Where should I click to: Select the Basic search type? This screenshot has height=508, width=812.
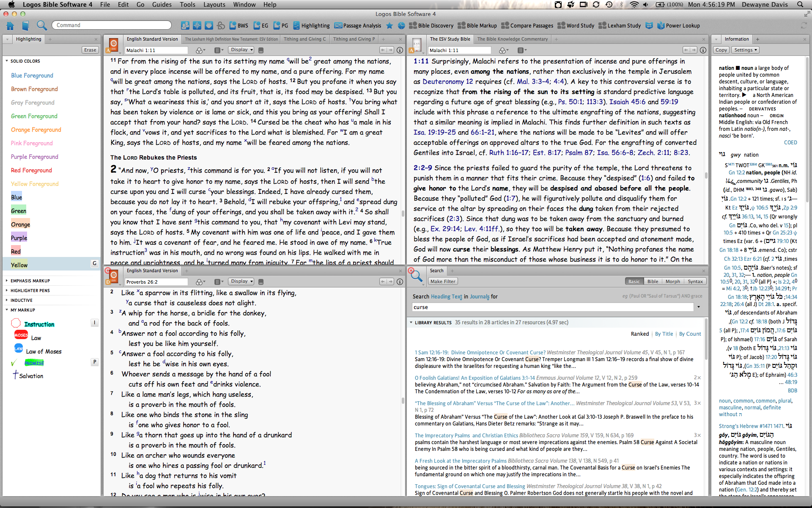coord(634,282)
